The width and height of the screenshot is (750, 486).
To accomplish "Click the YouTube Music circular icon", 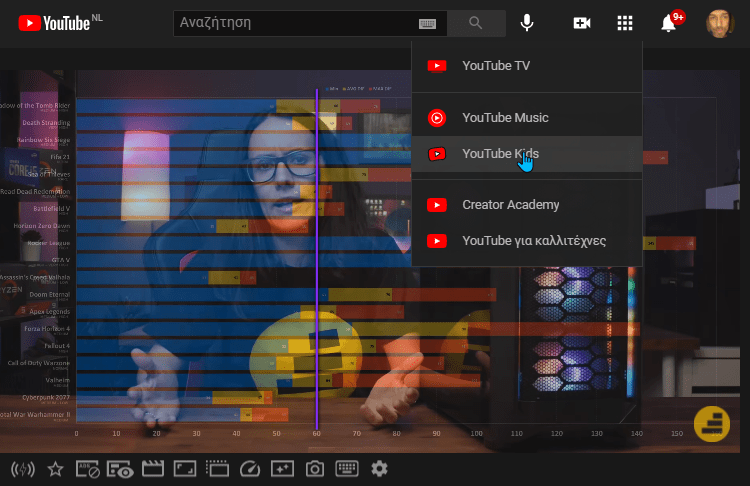I will [437, 118].
